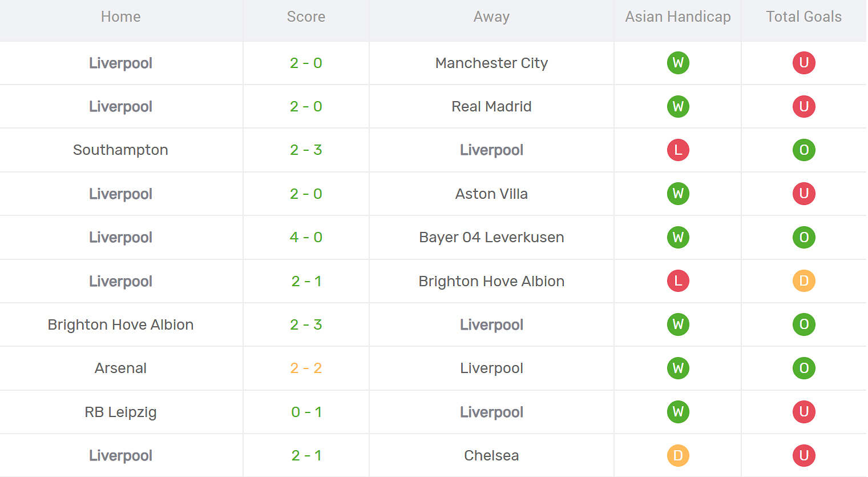Screen dimensions: 868x477
Task: Click the Asian Handicap W badge for Aston Villa match
Action: click(678, 194)
